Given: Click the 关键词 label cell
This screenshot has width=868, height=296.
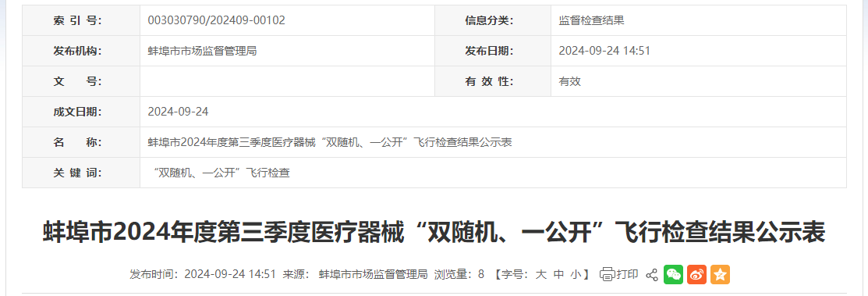Looking at the screenshot, I should tap(81, 173).
